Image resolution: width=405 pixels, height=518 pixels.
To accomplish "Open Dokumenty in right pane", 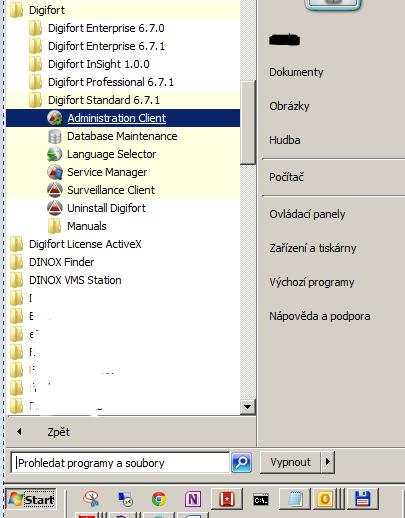I will pos(296,72).
